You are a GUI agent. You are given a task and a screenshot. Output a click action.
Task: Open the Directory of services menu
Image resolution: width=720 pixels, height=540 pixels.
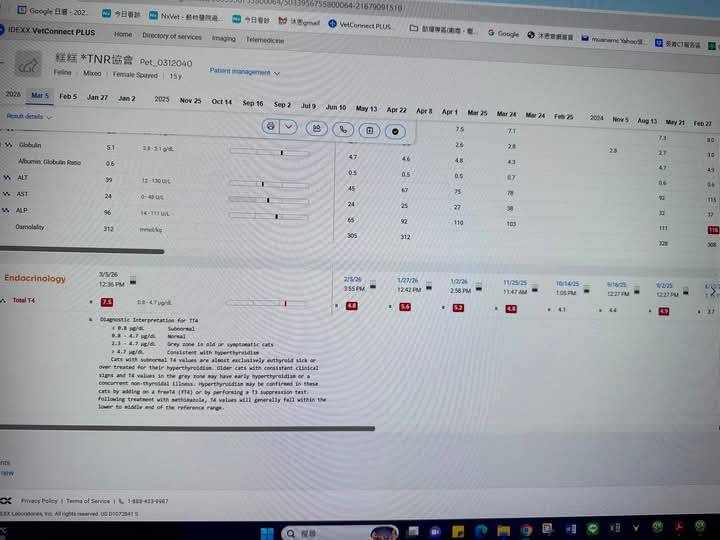pyautogui.click(x=171, y=36)
